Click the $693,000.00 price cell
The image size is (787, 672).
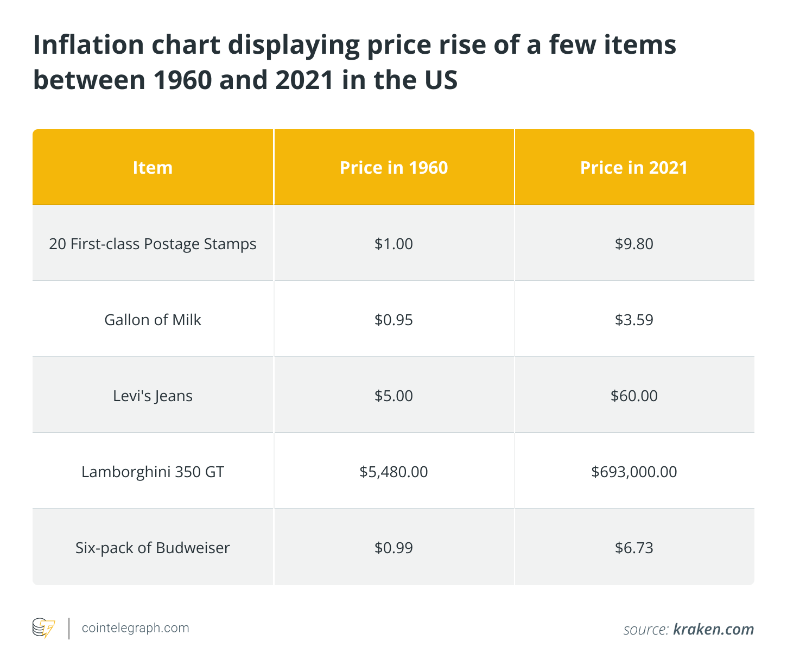pos(634,472)
